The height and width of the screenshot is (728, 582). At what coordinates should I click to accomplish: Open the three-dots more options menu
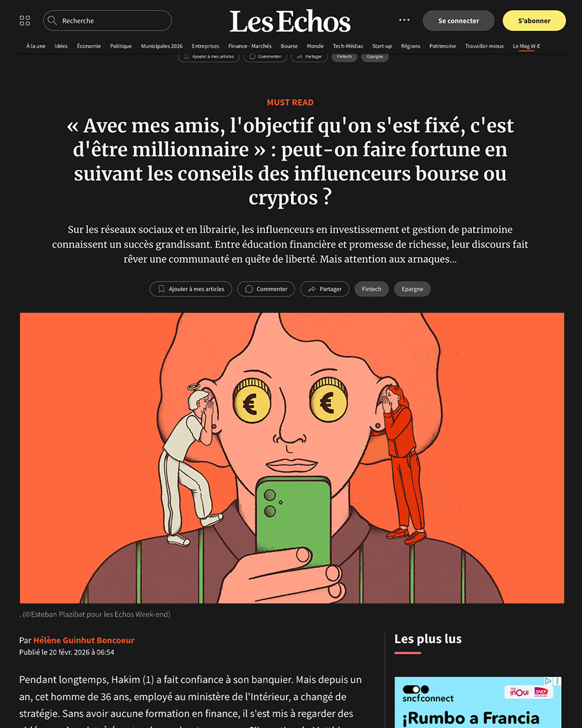(x=404, y=20)
